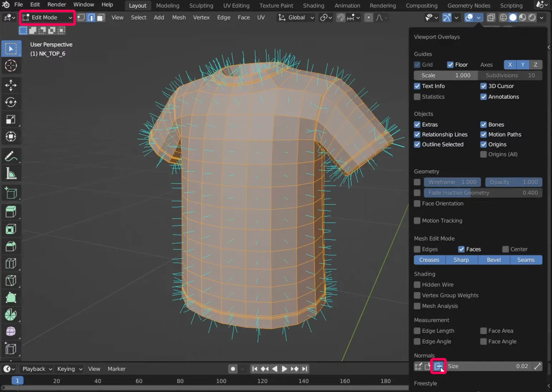This screenshot has height=392, width=552.
Task: Select the Smooth tool
Action: pyautogui.click(x=11, y=332)
